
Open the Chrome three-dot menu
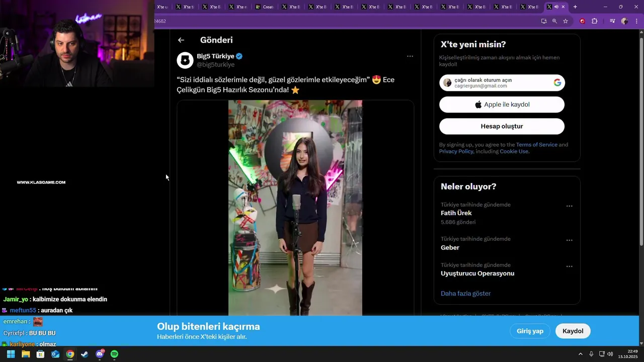[x=636, y=21]
